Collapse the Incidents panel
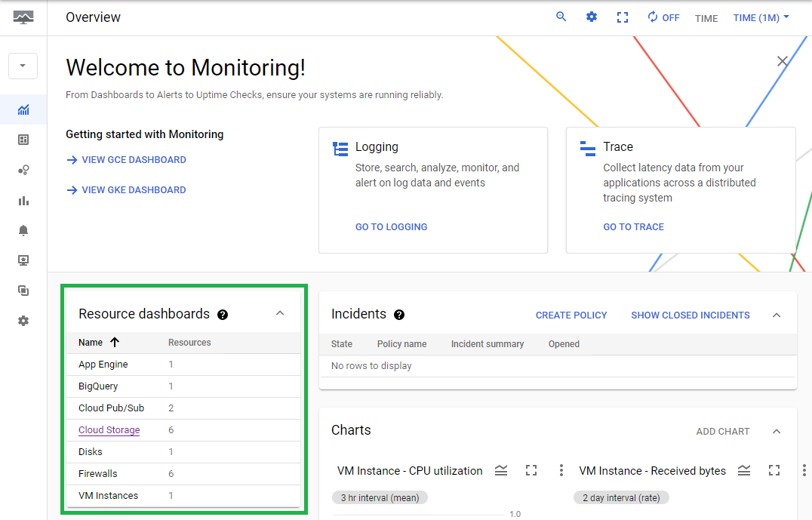The height and width of the screenshot is (520, 812). [x=777, y=315]
